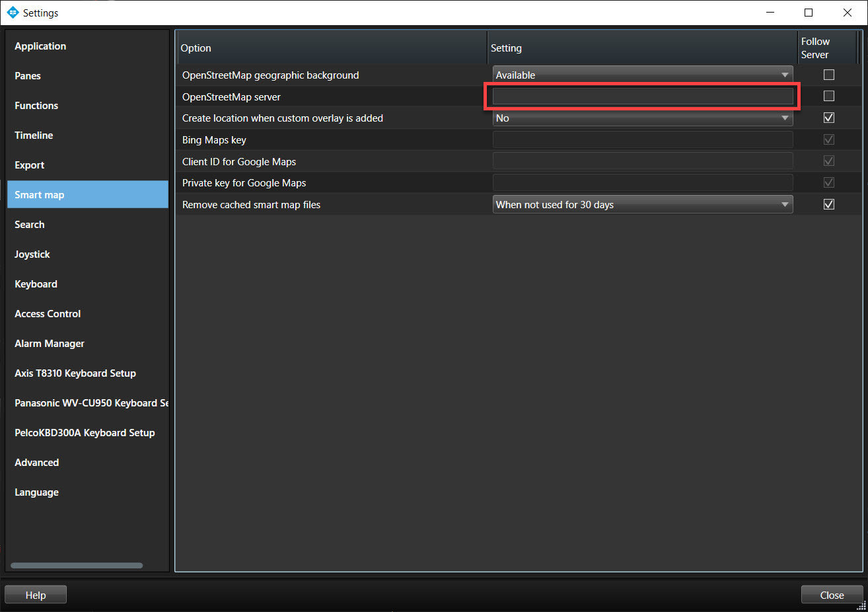Maximize the Settings window
Viewport: 868px width, 612px height.
coord(809,13)
